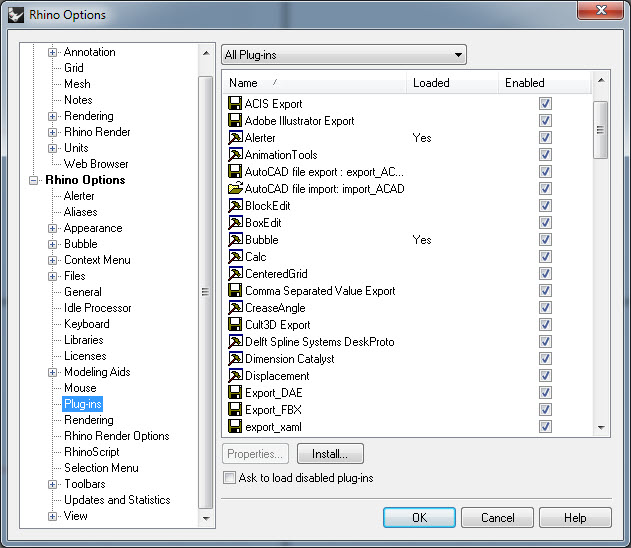
Task: Open Help for Rhino Options
Action: [x=575, y=517]
